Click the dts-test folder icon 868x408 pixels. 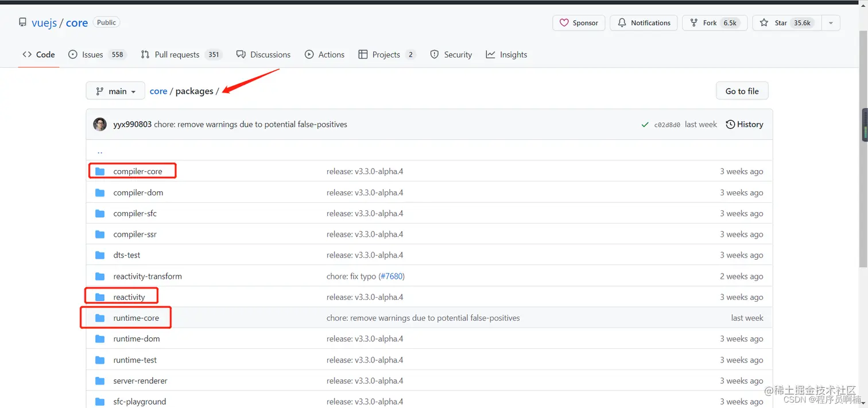(100, 255)
